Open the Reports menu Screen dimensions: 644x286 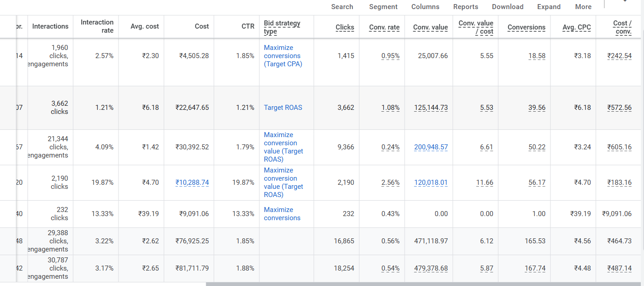click(466, 7)
